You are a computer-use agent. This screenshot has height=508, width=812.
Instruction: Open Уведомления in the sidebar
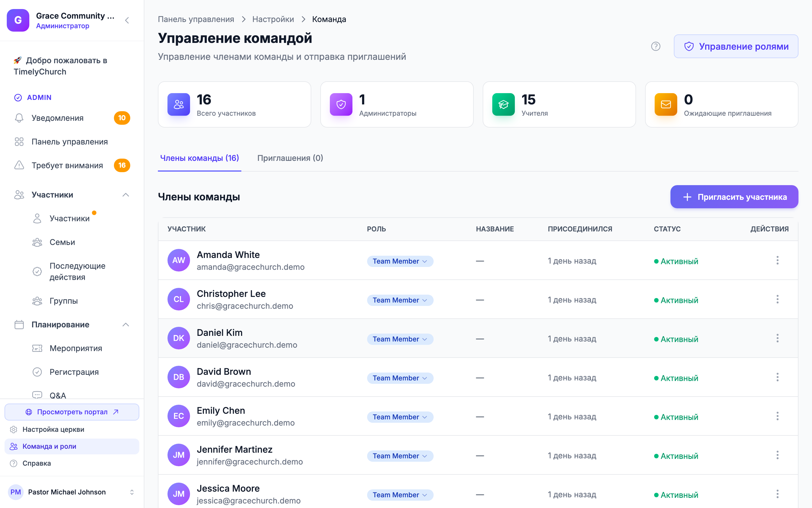click(72, 118)
